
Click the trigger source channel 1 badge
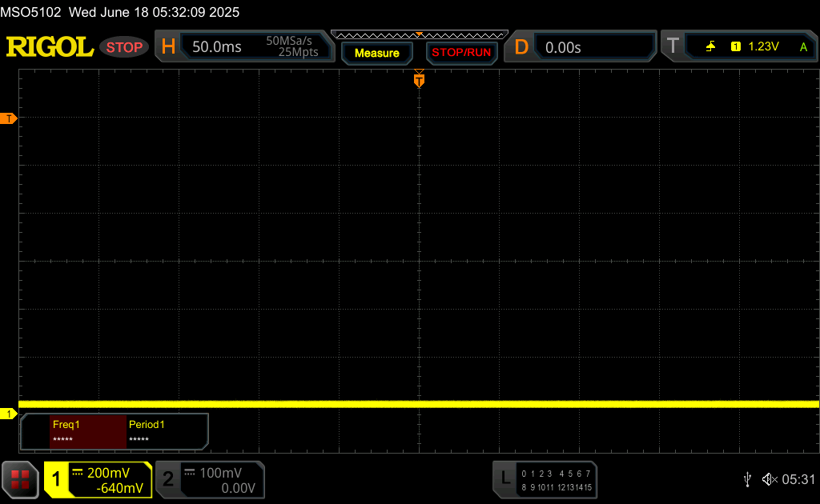click(735, 46)
